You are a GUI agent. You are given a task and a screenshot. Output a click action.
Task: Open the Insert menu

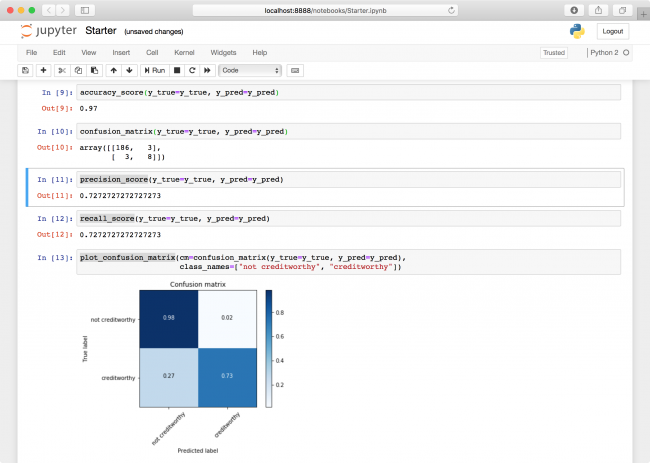pyautogui.click(x=121, y=53)
